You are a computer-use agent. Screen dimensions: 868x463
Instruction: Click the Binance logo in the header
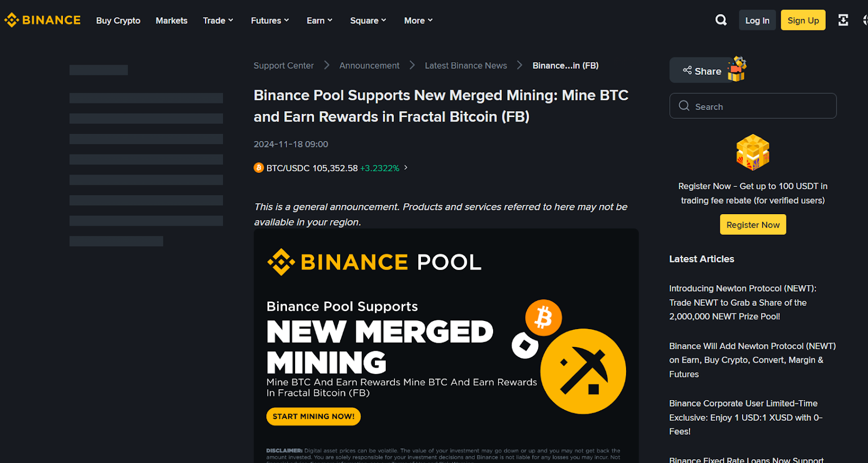(x=42, y=20)
